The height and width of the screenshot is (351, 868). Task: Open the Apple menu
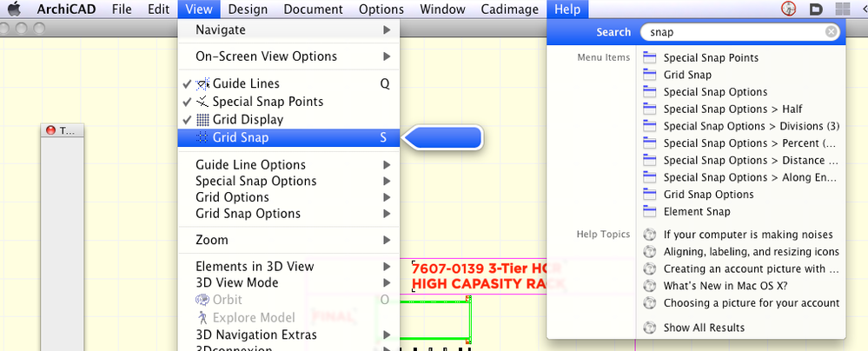click(x=14, y=9)
